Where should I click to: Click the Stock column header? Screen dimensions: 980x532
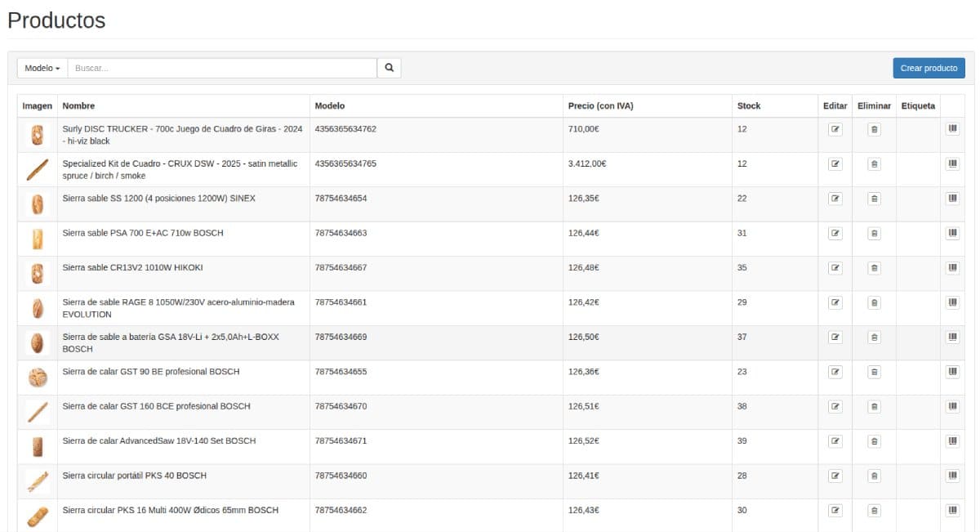point(748,106)
